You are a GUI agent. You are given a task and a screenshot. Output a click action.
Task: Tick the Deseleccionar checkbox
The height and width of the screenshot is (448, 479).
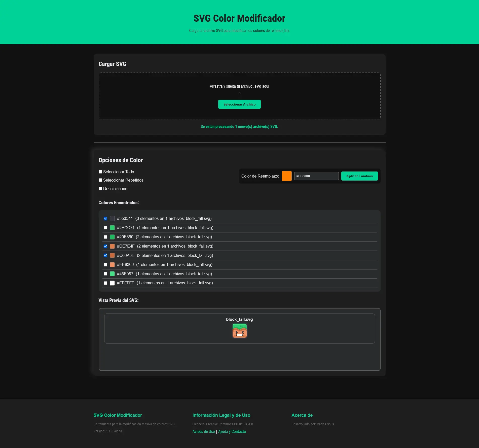100,189
